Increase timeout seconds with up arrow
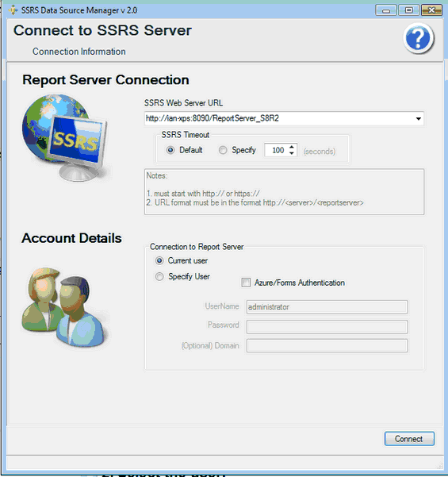448x477 pixels. click(x=292, y=148)
